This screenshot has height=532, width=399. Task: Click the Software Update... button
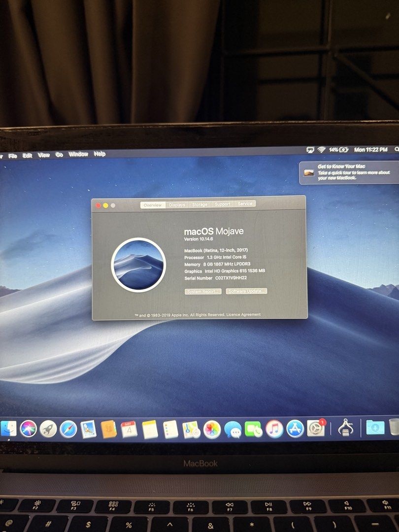(246, 291)
